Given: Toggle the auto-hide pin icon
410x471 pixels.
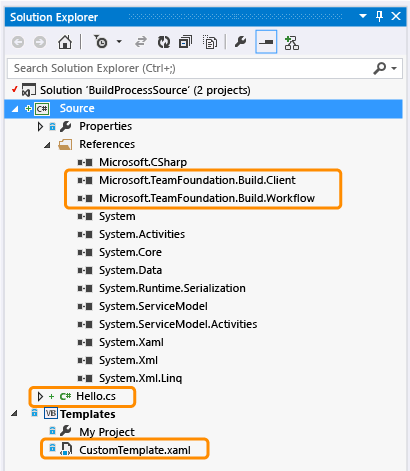Looking at the screenshot, I should click(x=379, y=16).
